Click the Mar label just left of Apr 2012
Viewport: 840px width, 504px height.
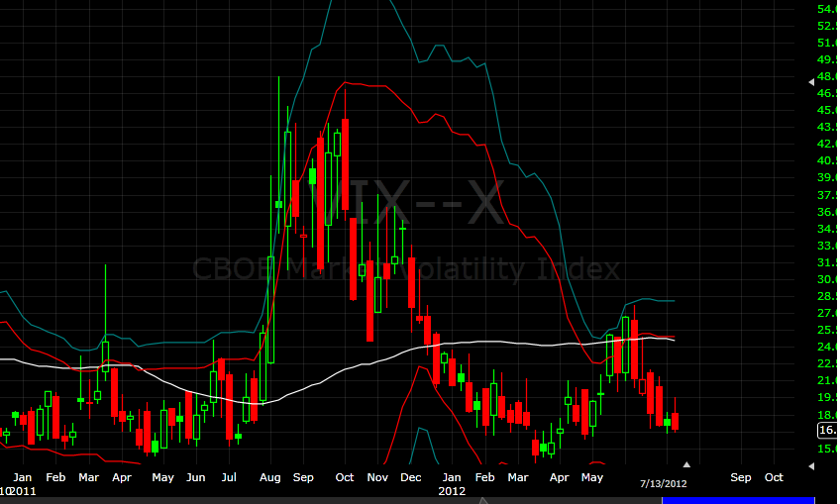tap(517, 477)
